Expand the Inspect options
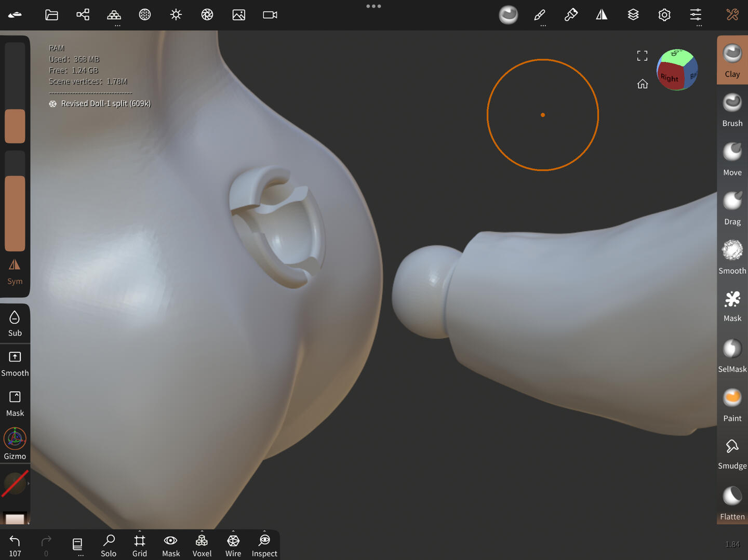The image size is (748, 560). coord(264,545)
